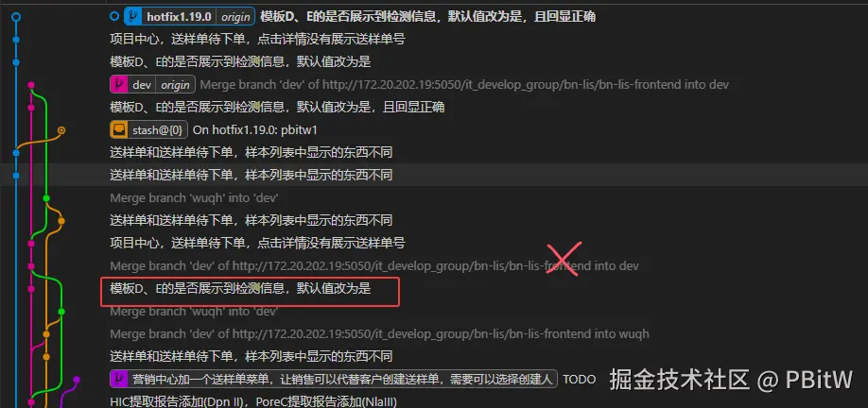Select the hotfix1.19.0 branch label

179,17
